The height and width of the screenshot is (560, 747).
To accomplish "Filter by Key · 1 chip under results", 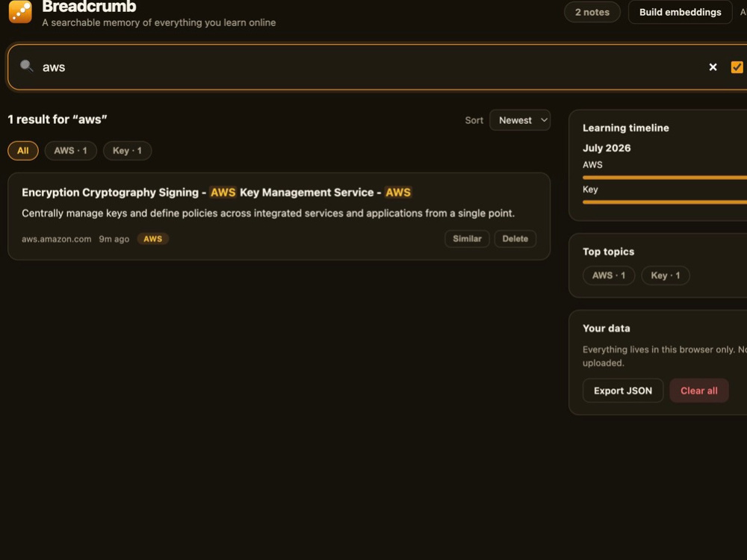I will click(127, 151).
